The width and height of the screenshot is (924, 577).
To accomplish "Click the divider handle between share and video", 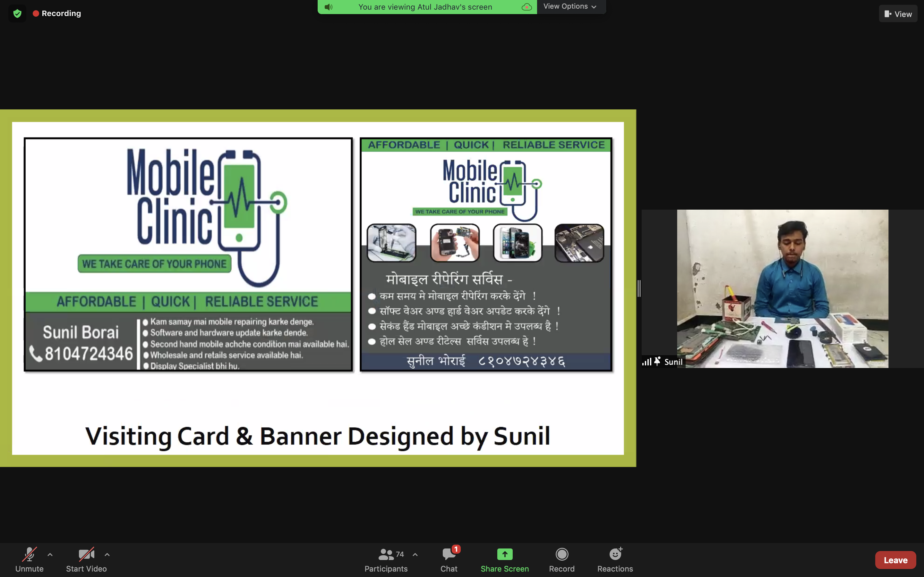I will pos(639,288).
